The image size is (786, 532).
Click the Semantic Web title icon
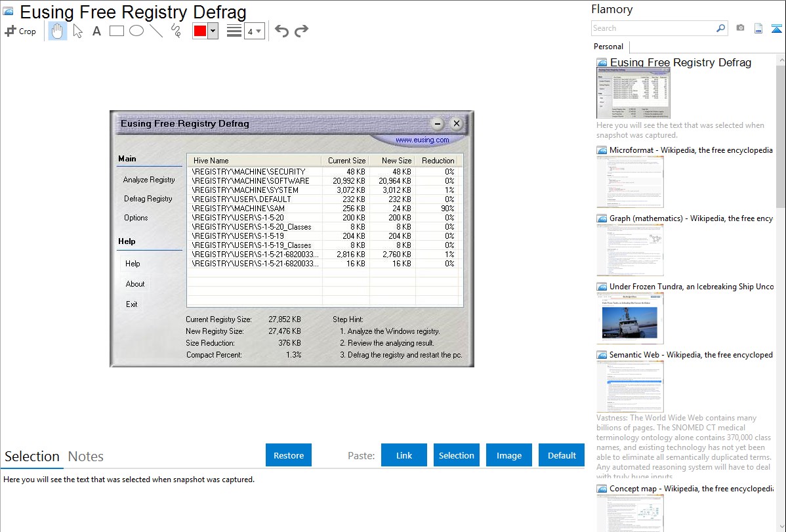coord(602,355)
